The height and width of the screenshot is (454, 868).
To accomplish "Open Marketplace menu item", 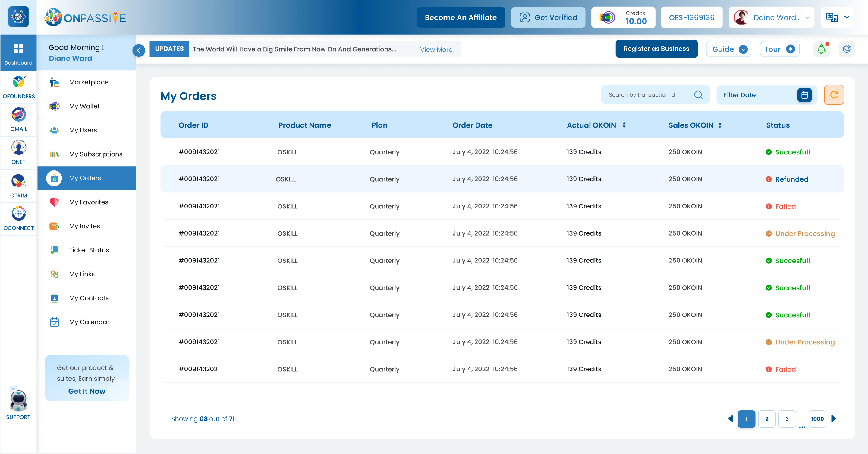I will tap(86, 82).
